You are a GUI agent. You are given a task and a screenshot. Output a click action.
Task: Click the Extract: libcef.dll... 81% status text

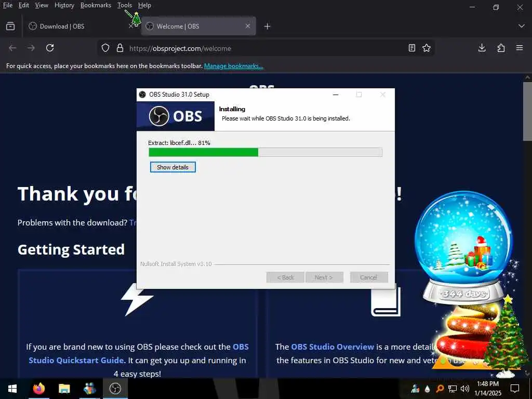(x=179, y=143)
